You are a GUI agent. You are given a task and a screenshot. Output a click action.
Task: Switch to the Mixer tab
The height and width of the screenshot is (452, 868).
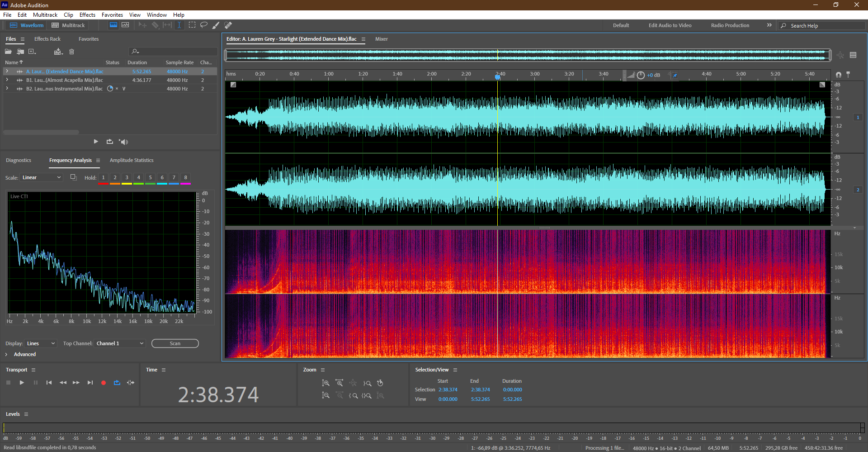click(x=382, y=39)
